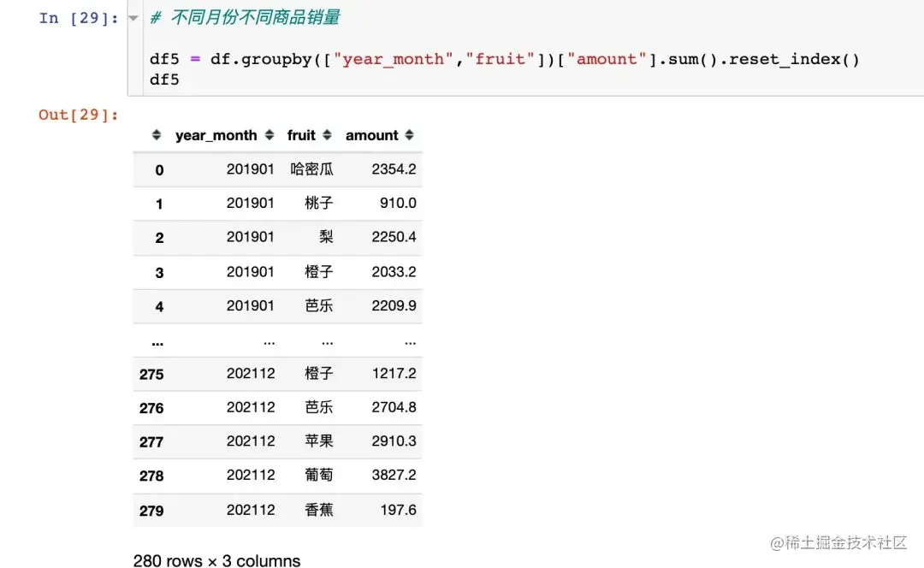Sort by fruit column sort icon

point(327,135)
